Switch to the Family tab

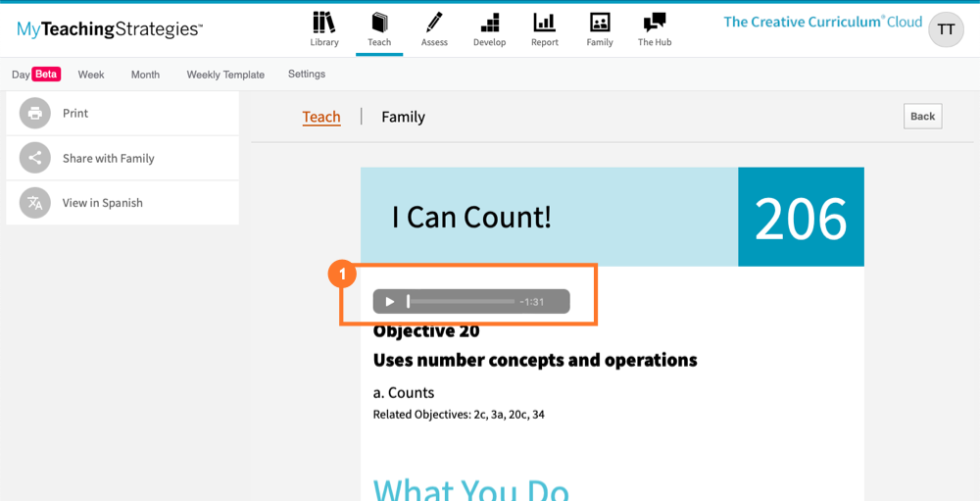[403, 117]
